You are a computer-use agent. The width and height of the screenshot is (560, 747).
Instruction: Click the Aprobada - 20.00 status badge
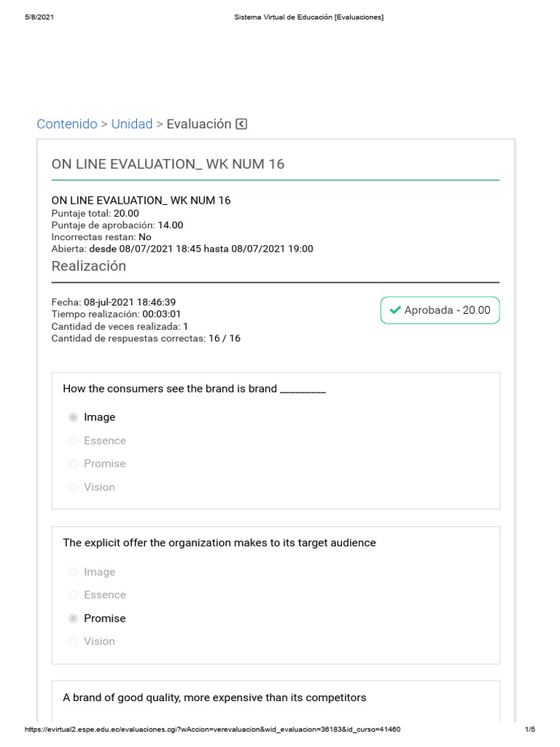[x=440, y=310]
